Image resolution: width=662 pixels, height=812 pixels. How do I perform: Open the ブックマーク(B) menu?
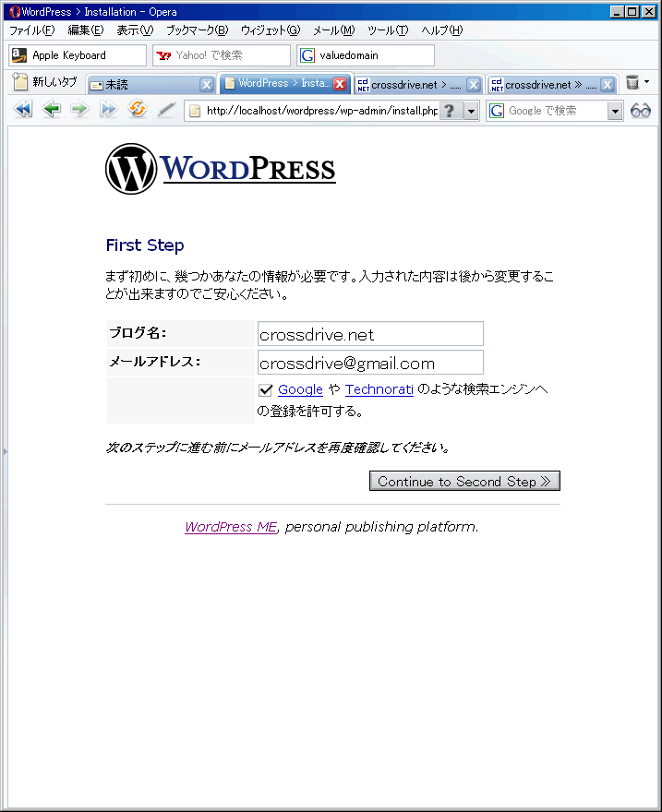198,30
